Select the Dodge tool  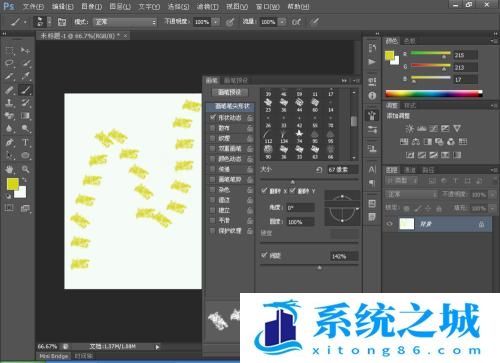click(25, 129)
